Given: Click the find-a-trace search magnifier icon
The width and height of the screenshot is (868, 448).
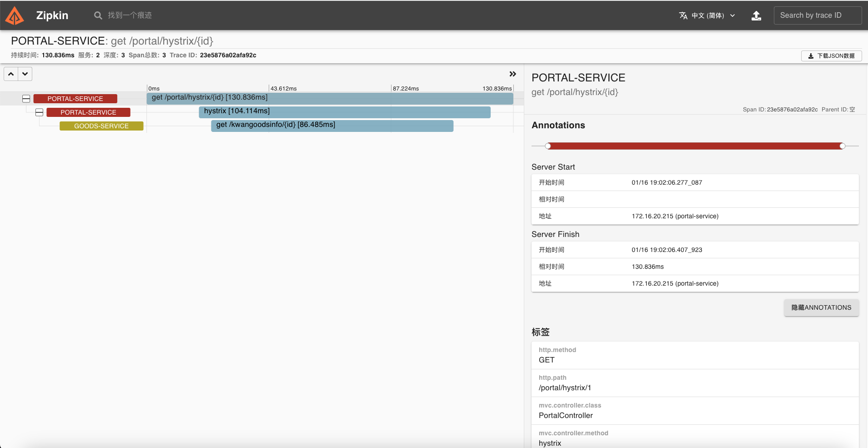Looking at the screenshot, I should (x=98, y=15).
